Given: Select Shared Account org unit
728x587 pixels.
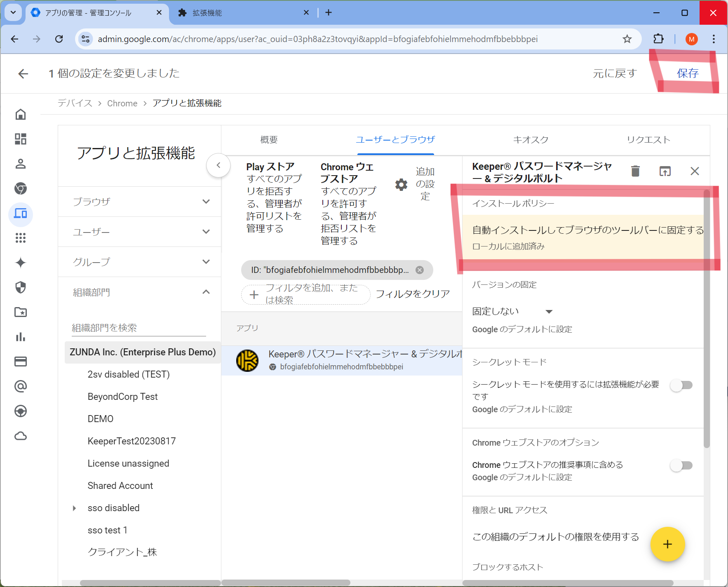Looking at the screenshot, I should pos(120,486).
